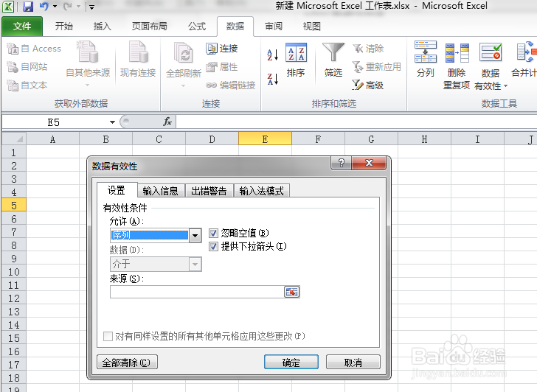Click the Redo icon in quick access toolbar
The width and height of the screenshot is (537, 392).
68,6
